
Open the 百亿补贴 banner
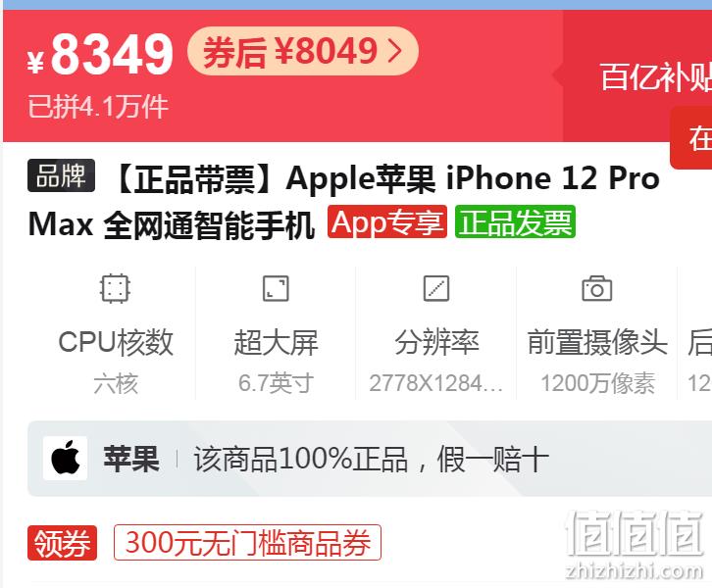(655, 77)
